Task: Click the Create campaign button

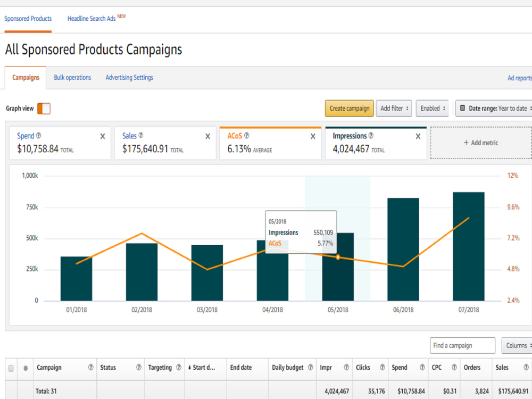Action: click(x=349, y=109)
